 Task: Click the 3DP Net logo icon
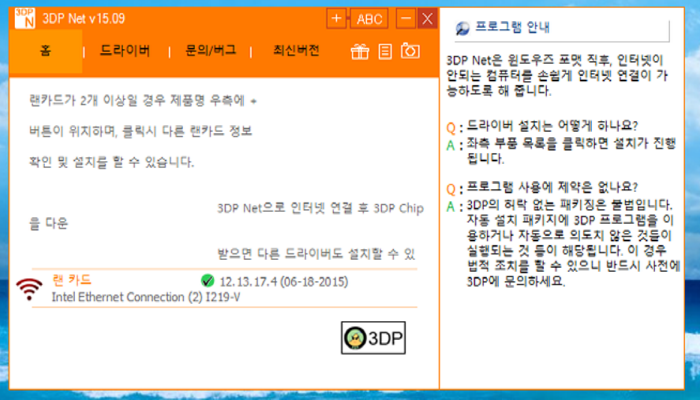pos(25,18)
